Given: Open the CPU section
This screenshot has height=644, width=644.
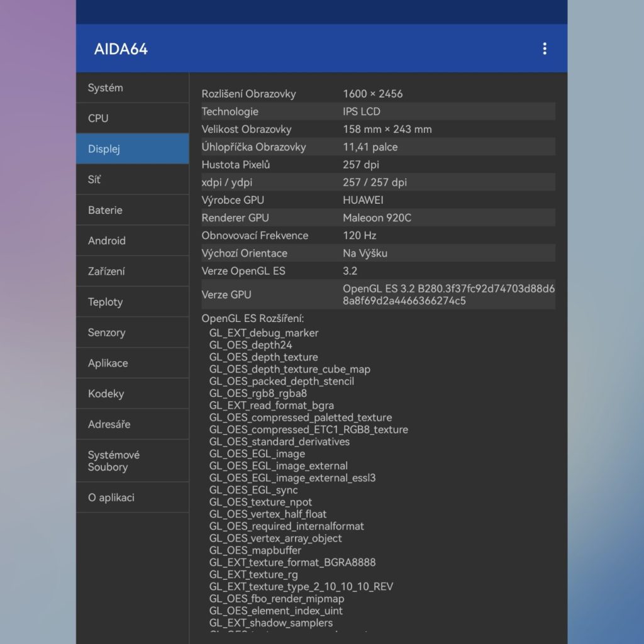Looking at the screenshot, I should click(x=132, y=118).
